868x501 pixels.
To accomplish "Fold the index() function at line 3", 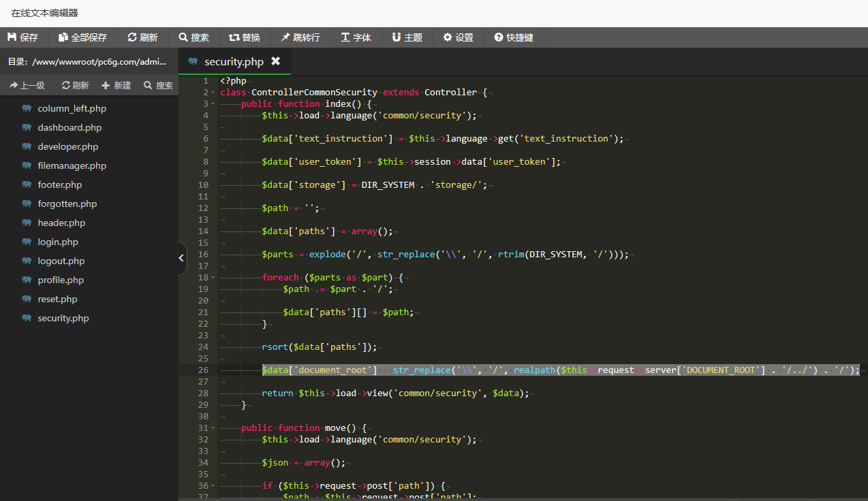I will coord(213,104).
